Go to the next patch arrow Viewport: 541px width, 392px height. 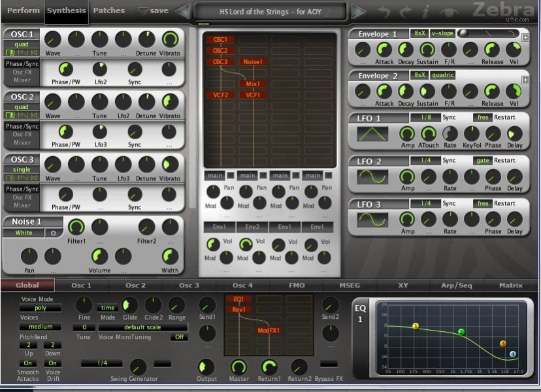click(x=359, y=11)
